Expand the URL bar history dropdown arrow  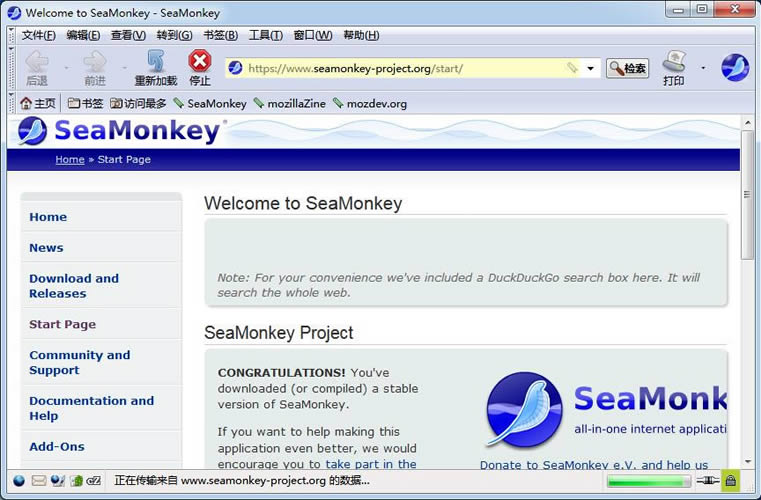pyautogui.click(x=591, y=69)
